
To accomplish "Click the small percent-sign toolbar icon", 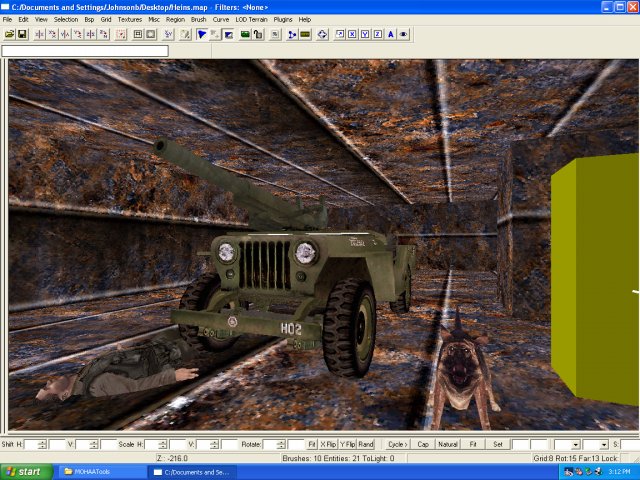I will (275, 34).
